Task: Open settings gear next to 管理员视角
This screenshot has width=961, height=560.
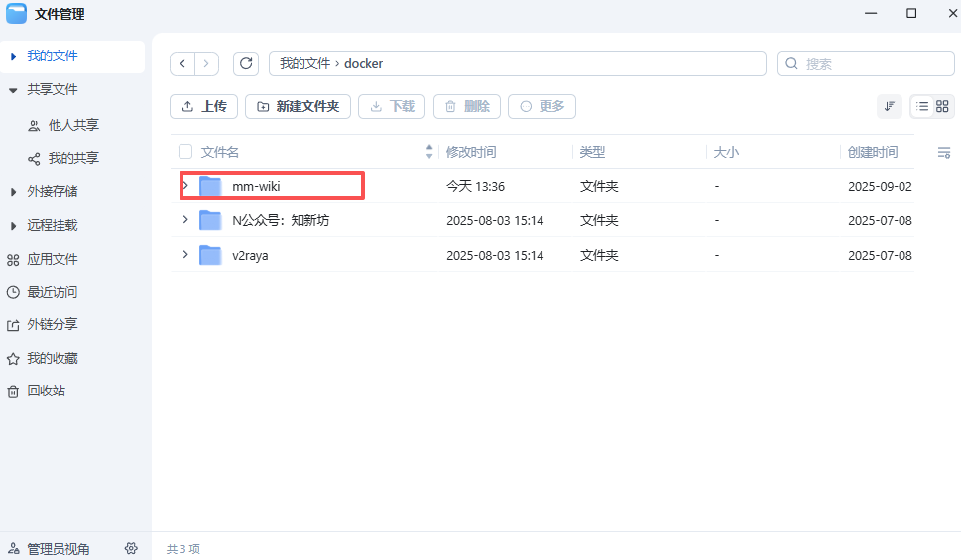Action: (131, 548)
